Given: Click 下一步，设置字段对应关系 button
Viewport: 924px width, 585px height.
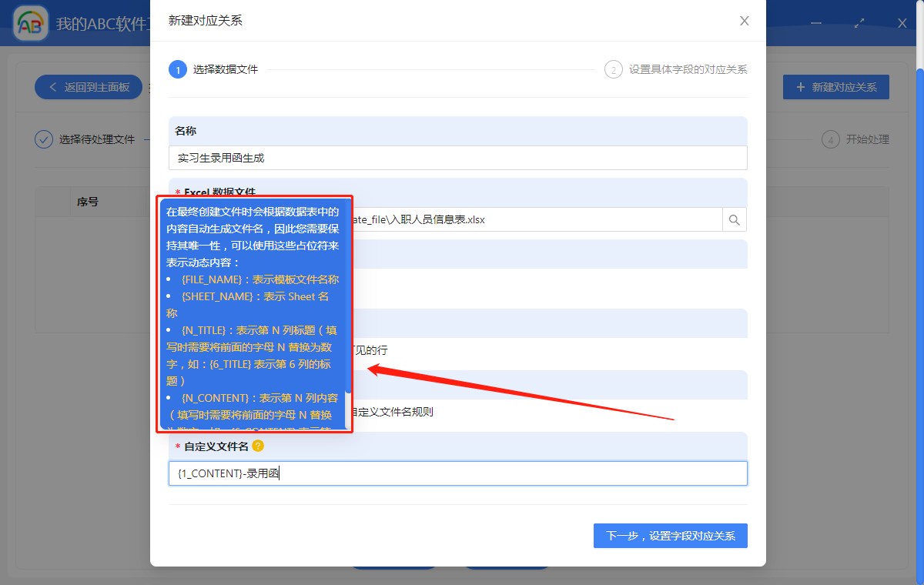Looking at the screenshot, I should point(670,535).
